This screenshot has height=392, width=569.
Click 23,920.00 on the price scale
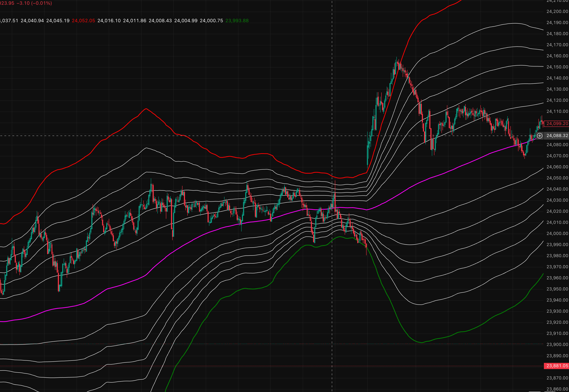[x=557, y=322]
